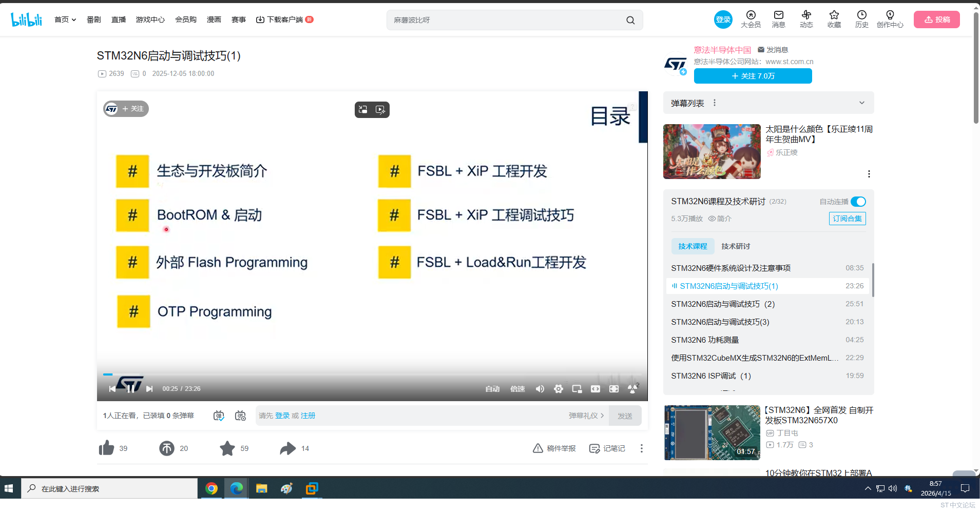
Task: Enable 自动连播 autoplay toggle
Action: [x=858, y=202]
